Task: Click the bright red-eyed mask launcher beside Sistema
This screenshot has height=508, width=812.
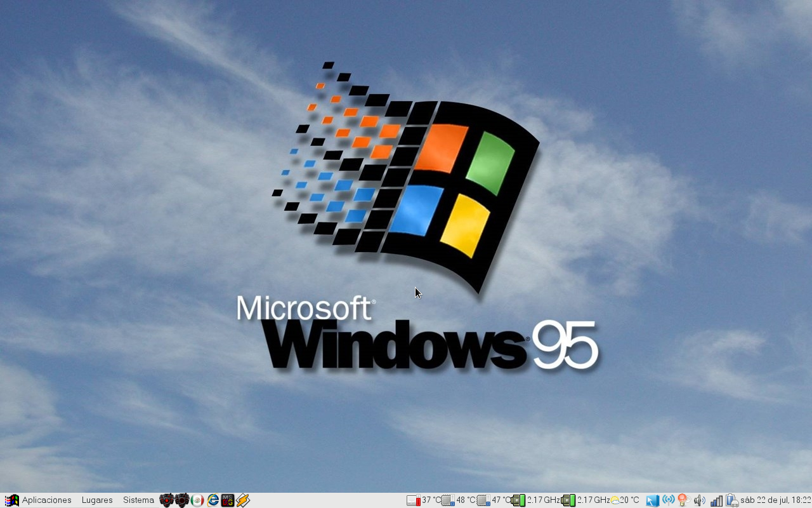Action: pyautogui.click(x=166, y=500)
